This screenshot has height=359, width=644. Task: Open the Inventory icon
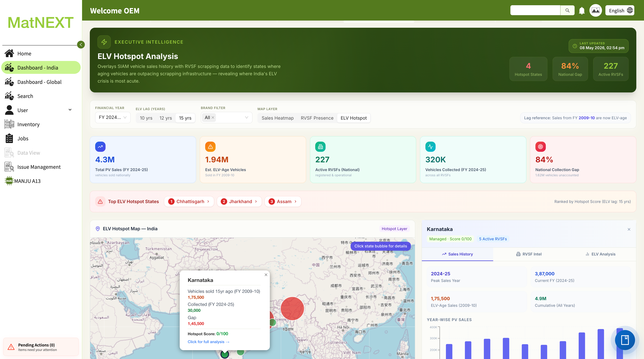point(9,124)
